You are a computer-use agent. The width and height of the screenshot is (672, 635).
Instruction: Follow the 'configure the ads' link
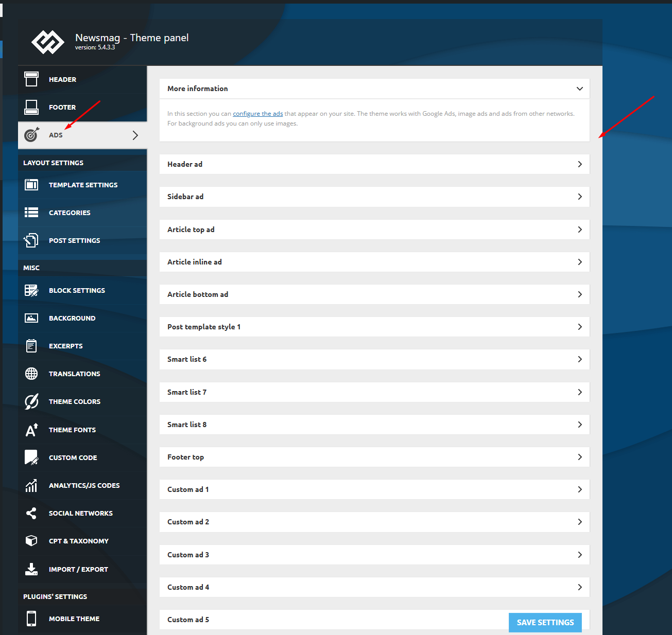(x=258, y=114)
